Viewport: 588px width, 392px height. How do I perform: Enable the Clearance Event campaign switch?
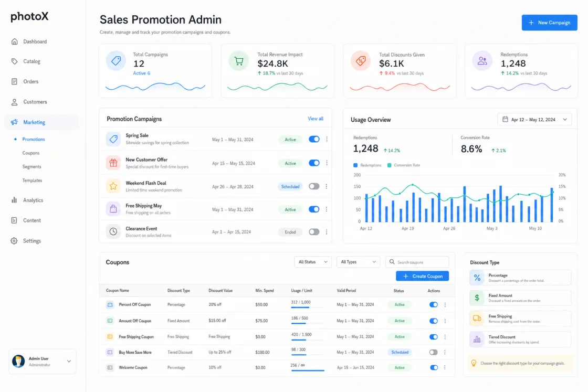click(x=314, y=232)
